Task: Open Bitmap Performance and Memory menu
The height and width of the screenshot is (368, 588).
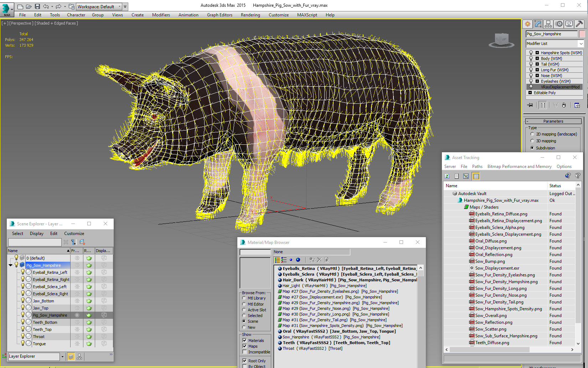Action: tap(519, 167)
